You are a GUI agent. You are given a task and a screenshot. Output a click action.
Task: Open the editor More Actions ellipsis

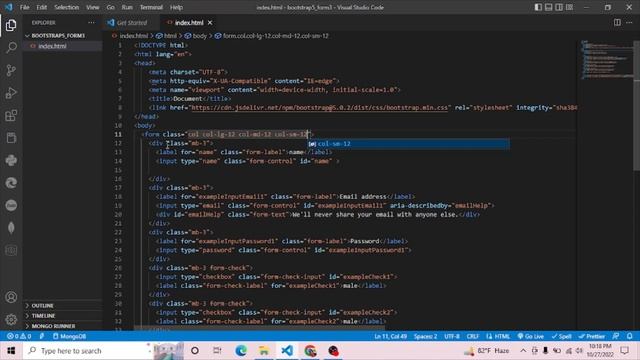tap(629, 22)
